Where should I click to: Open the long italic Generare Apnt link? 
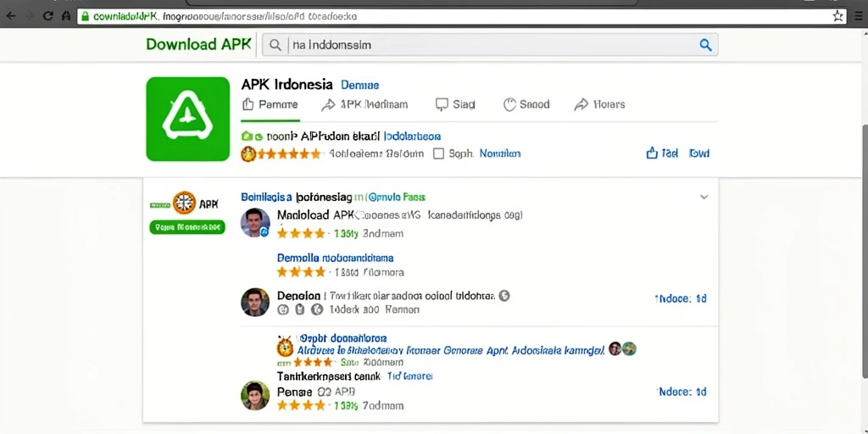point(450,350)
